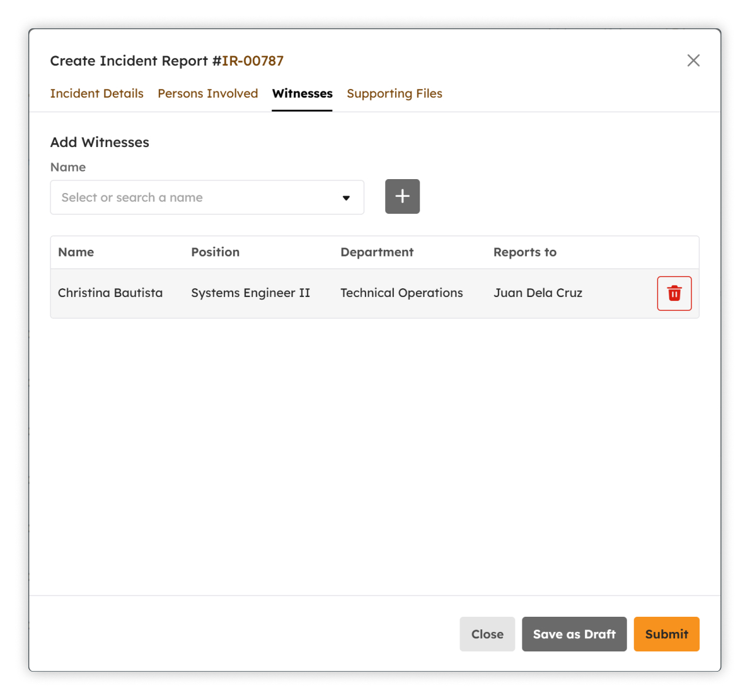Viewport: 750px width, 700px height.
Task: Click the 'Select or search a name' field
Action: 207,197
